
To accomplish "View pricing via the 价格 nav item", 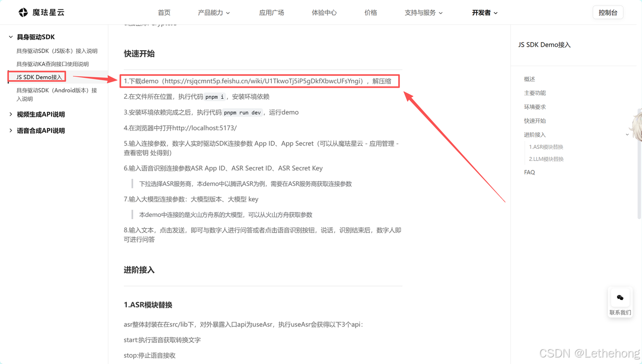I will tap(371, 12).
